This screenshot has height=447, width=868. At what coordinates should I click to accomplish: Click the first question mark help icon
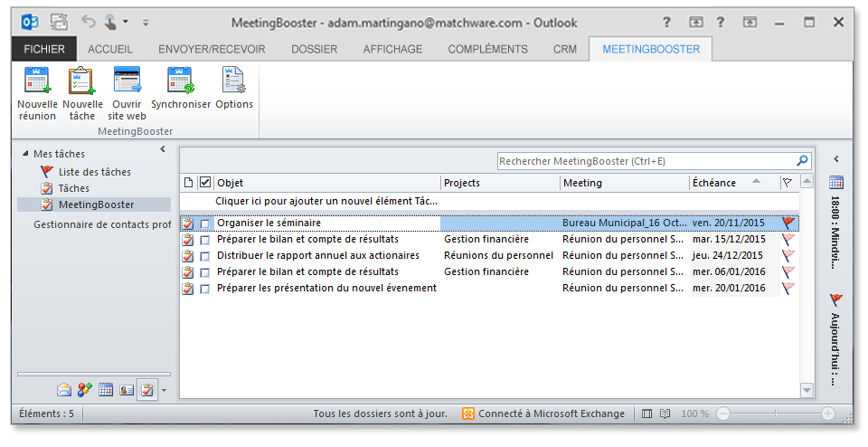[666, 22]
